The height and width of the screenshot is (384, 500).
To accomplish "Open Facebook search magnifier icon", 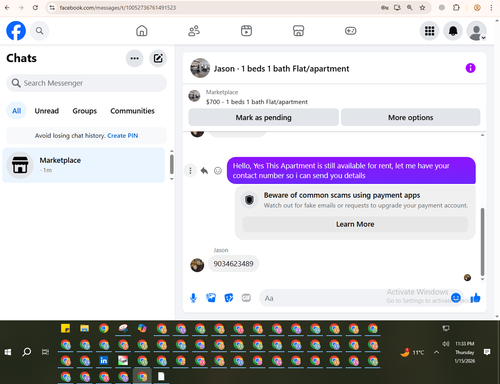I will pyautogui.click(x=39, y=31).
